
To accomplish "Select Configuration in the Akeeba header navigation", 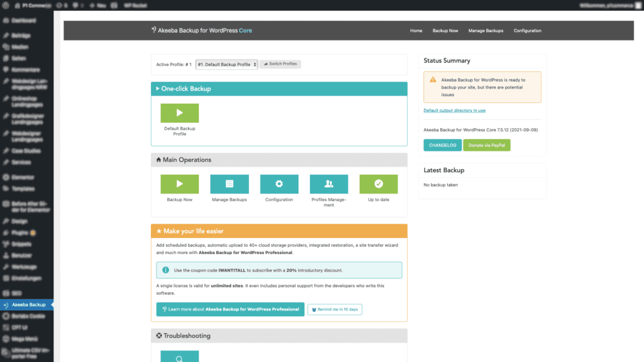I will (x=528, y=31).
